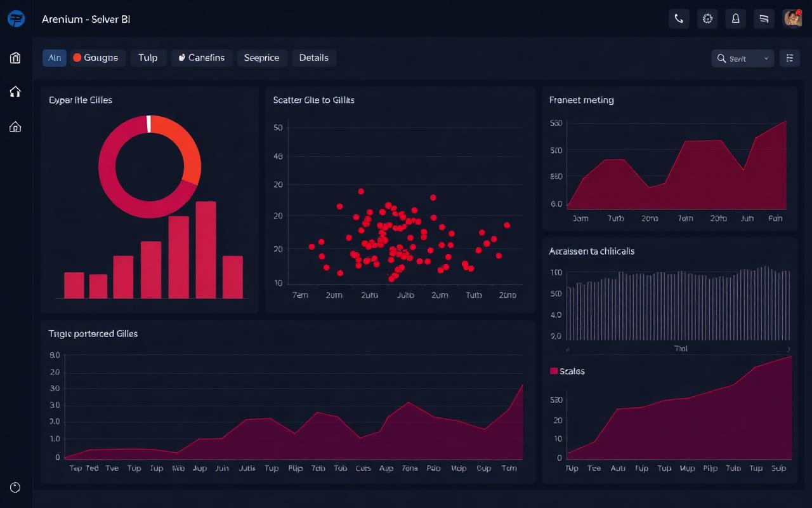Click the list options icon beside search
The height and width of the screenshot is (508, 812).
pos(789,58)
